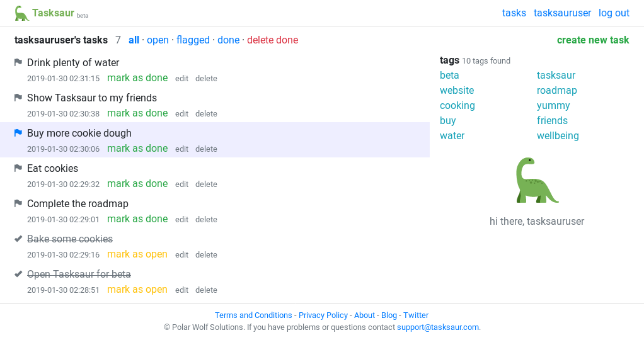Viewport: 644px width, 340px height.
Task: Edit Bake some cookies task
Action: tap(182, 255)
